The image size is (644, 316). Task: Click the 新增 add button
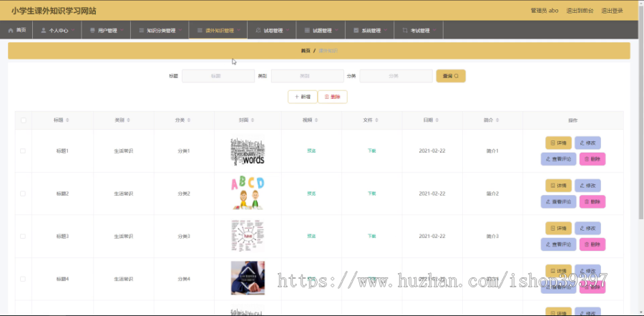(302, 97)
